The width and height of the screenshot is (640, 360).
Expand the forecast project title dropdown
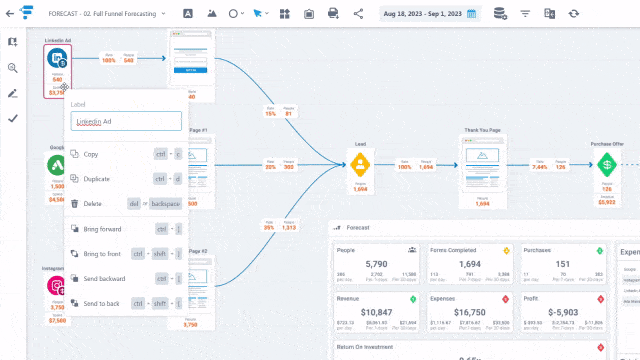click(163, 13)
